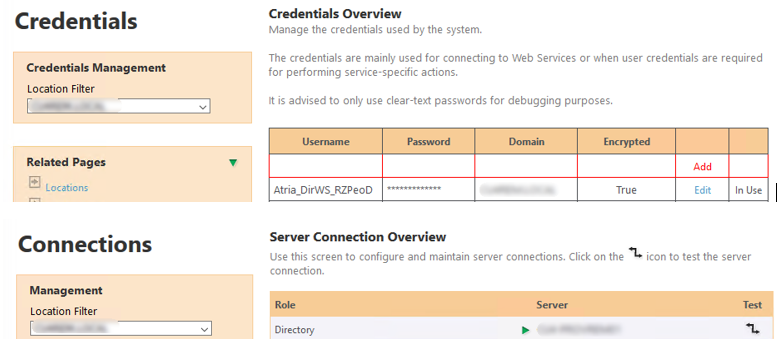
Task: Click the red Add link in credentials table
Action: (x=702, y=167)
